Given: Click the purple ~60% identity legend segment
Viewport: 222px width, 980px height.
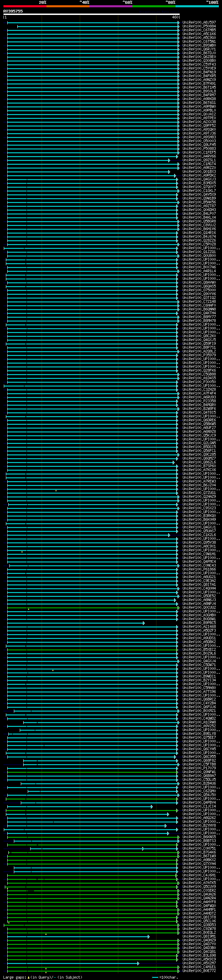Looking at the screenshot, I should pos(111,6).
